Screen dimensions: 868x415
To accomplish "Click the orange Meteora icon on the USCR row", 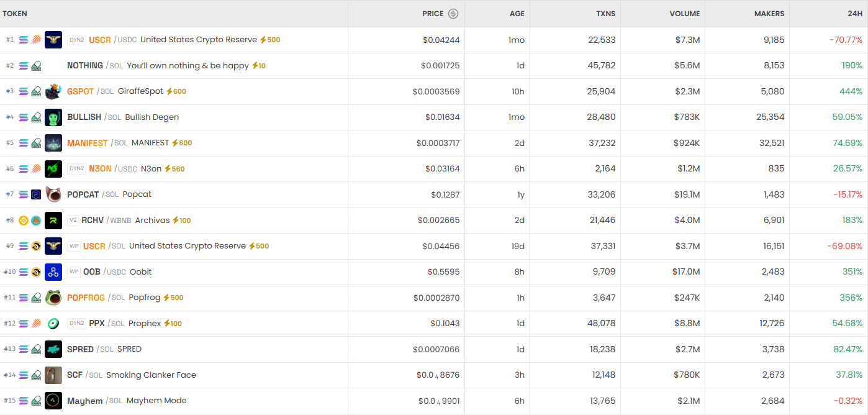I will tap(35, 40).
